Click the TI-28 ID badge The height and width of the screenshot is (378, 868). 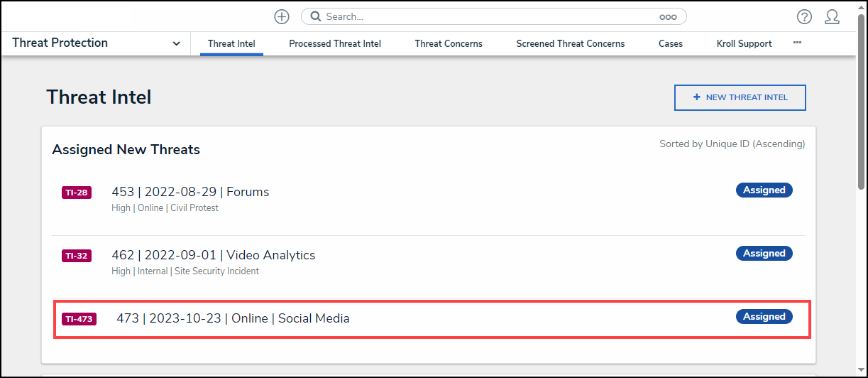pyautogui.click(x=77, y=193)
